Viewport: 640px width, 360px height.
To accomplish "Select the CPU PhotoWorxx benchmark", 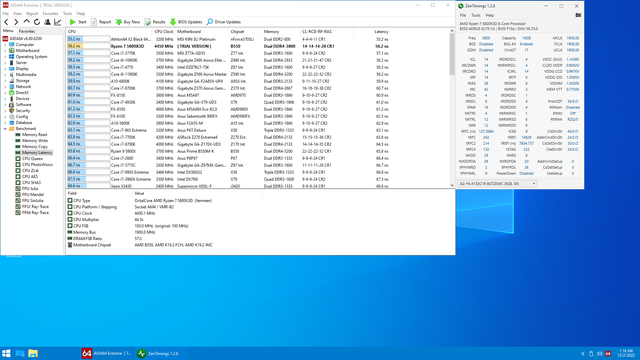I will point(37,164).
